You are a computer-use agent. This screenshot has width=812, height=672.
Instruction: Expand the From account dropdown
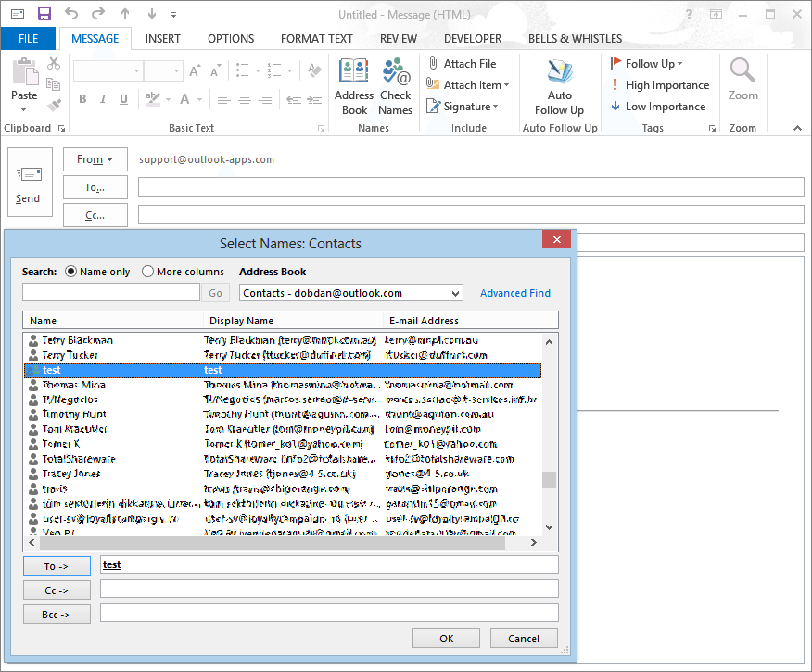coord(95,159)
